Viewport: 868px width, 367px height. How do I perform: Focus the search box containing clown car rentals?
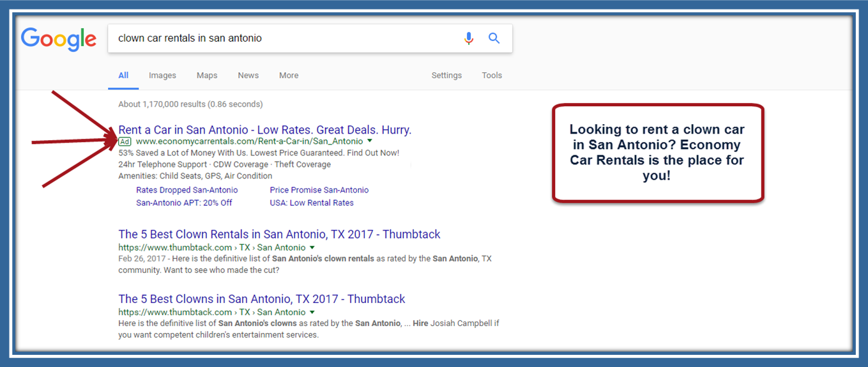pyautogui.click(x=310, y=38)
